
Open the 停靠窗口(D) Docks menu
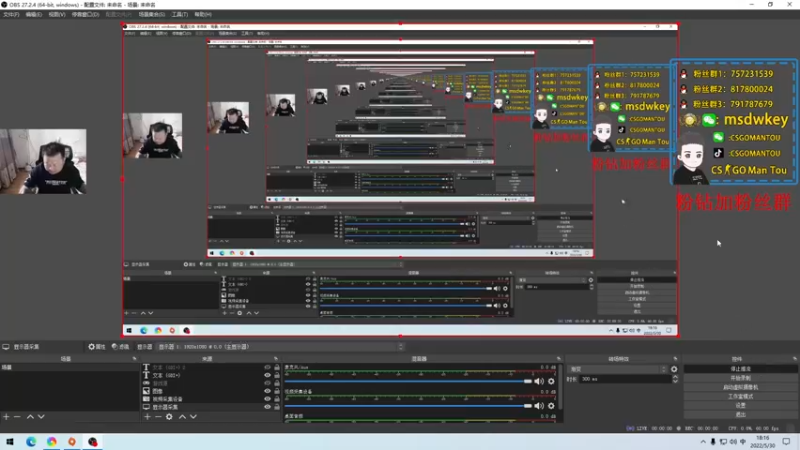85,14
